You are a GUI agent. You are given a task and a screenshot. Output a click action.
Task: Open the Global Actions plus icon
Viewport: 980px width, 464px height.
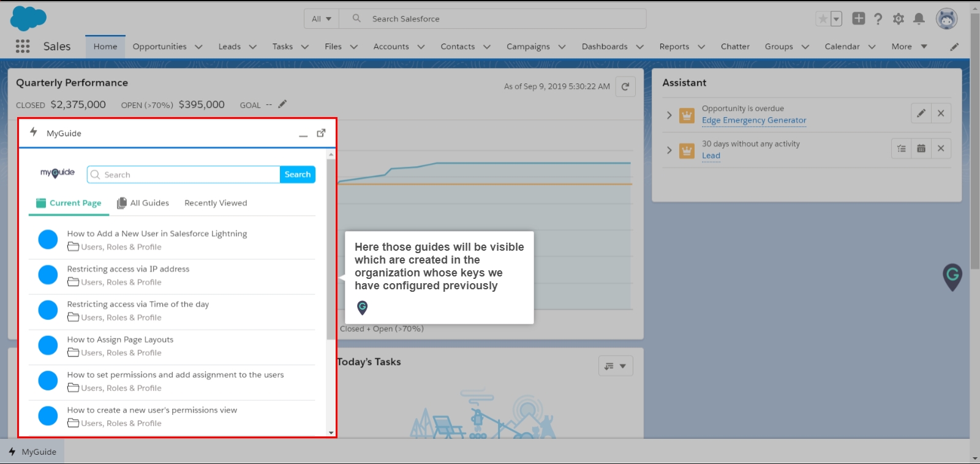pyautogui.click(x=859, y=18)
